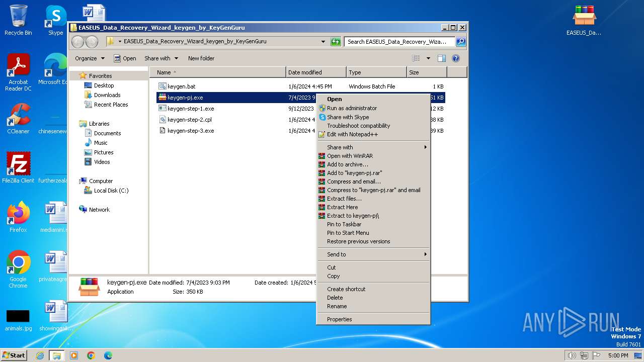This screenshot has height=362, width=644.
Task: Open the Organize dropdown menu
Action: (90, 58)
